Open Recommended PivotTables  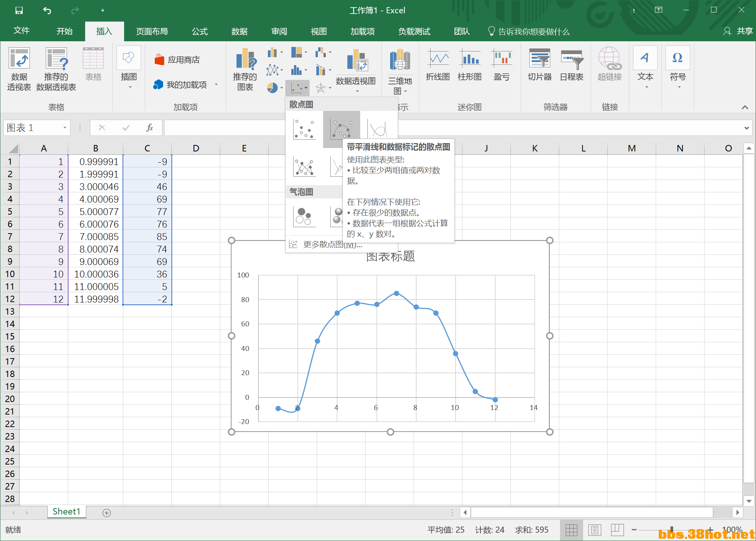(x=56, y=69)
